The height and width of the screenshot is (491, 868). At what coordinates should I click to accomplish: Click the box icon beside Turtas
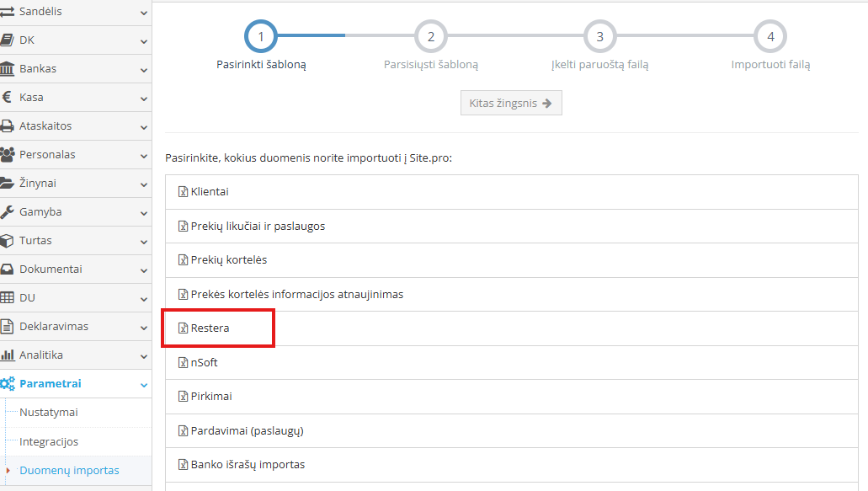click(7, 241)
